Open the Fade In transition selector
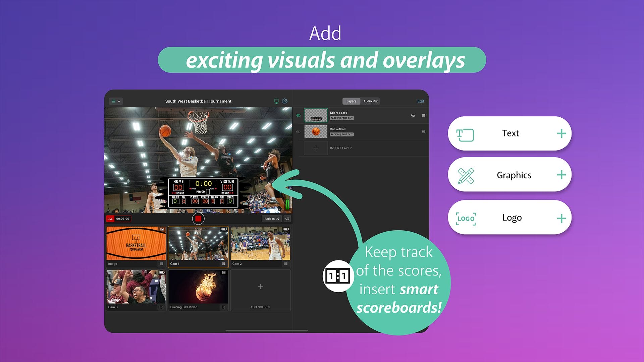This screenshot has width=644, height=362. click(271, 219)
